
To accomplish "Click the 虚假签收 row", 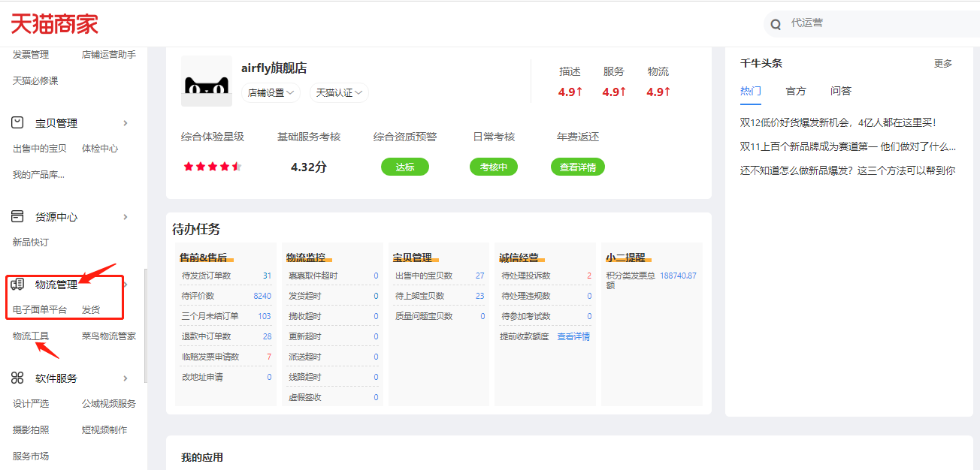I will coord(333,397).
